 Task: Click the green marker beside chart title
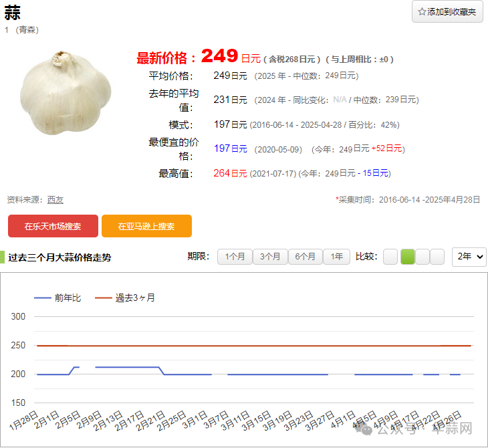(3, 257)
